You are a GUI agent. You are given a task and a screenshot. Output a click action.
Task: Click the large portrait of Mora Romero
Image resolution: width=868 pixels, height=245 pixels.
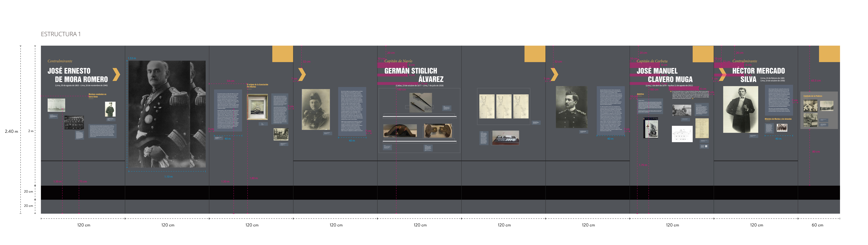167,114
